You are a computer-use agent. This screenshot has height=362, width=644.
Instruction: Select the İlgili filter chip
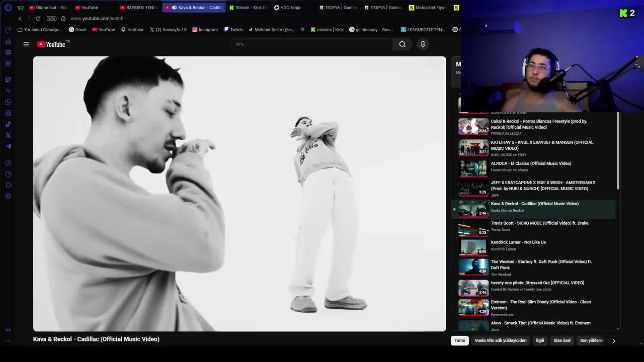540,340
